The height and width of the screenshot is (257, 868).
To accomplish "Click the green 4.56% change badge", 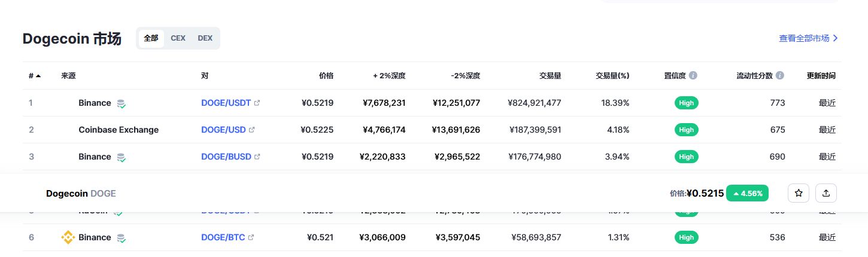I will 747,193.
